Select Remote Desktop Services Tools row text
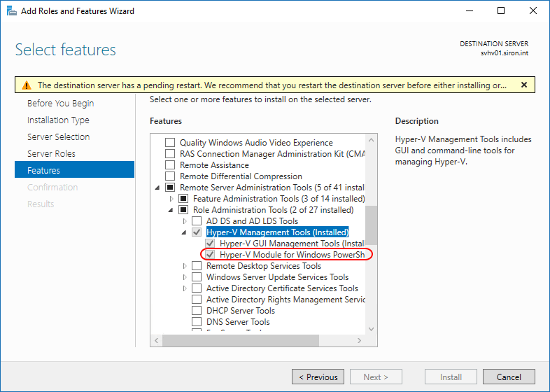The width and height of the screenshot is (550, 392). [x=264, y=266]
